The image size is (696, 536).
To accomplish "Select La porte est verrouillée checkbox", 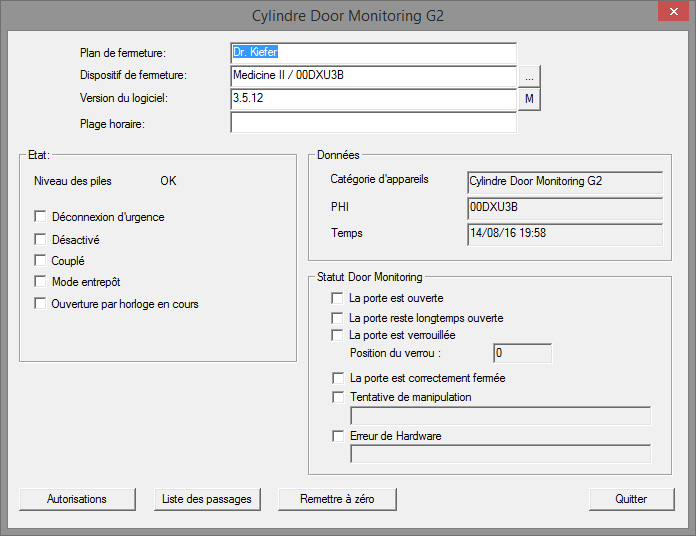I will tap(337, 335).
